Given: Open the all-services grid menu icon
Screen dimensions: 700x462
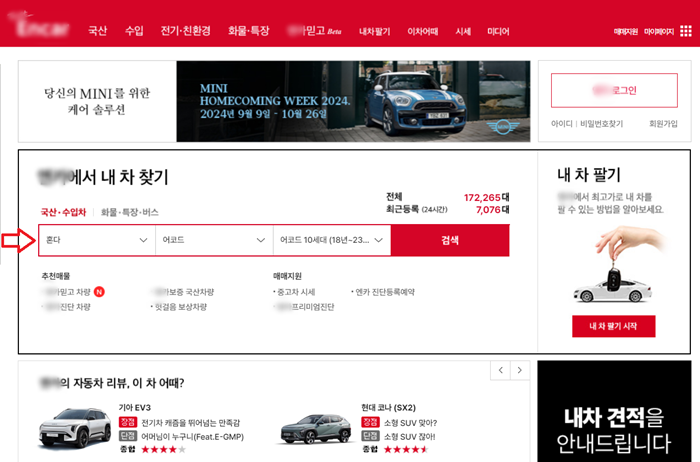Looking at the screenshot, I should 686,31.
